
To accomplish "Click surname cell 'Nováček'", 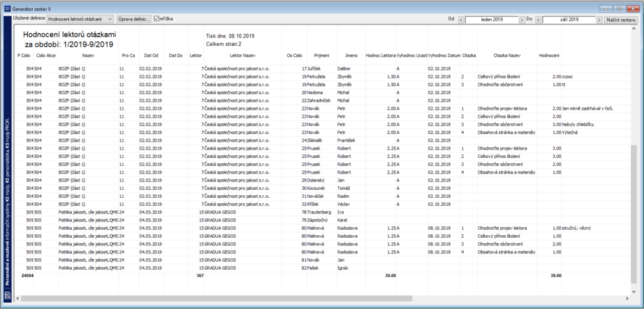I will 315,196.
